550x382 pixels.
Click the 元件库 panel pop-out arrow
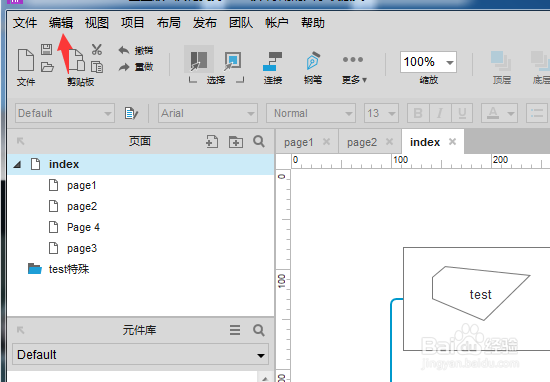(x=20, y=330)
